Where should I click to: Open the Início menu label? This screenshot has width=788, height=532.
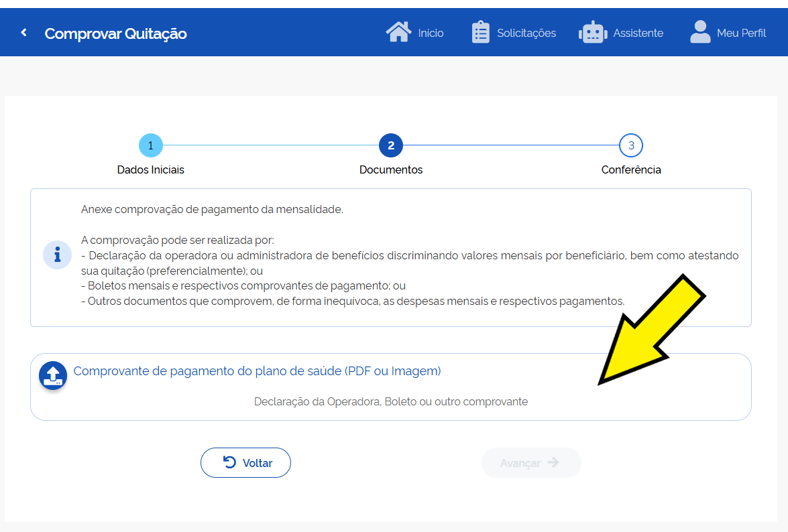(431, 33)
